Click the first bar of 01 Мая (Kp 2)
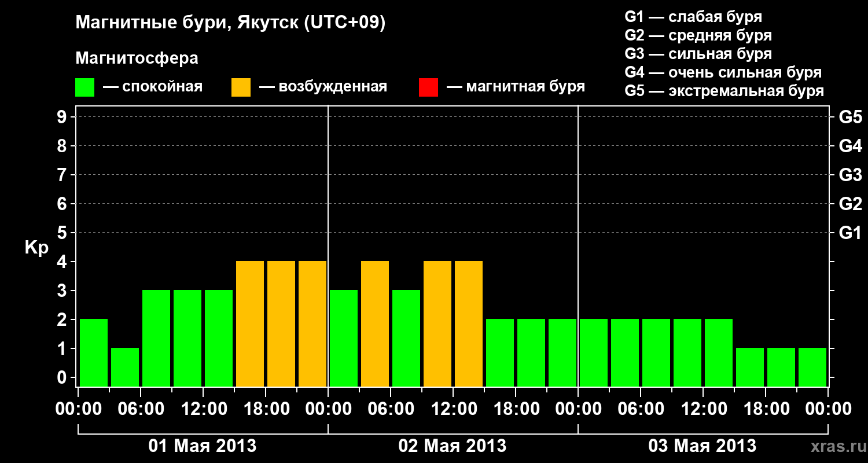This screenshot has width=868, height=463. pyautogui.click(x=94, y=352)
